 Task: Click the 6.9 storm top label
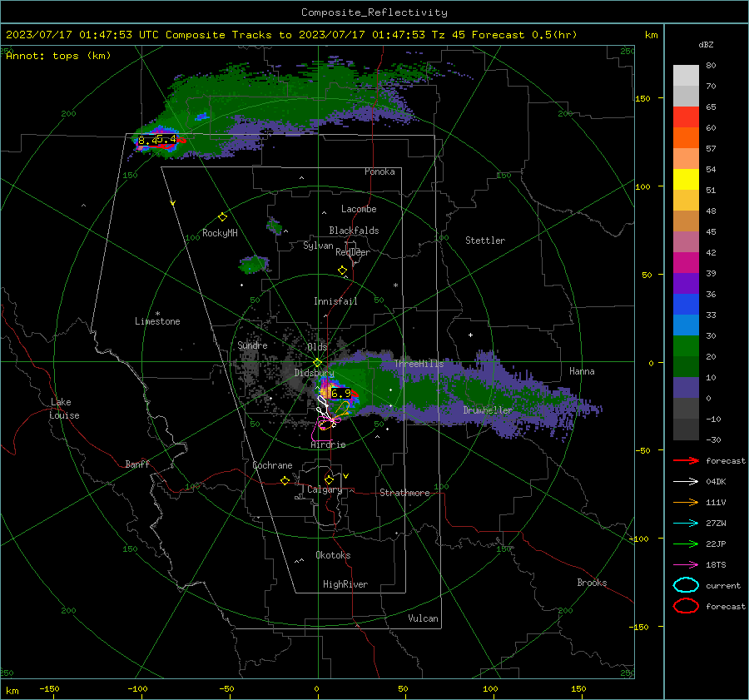[x=340, y=393]
